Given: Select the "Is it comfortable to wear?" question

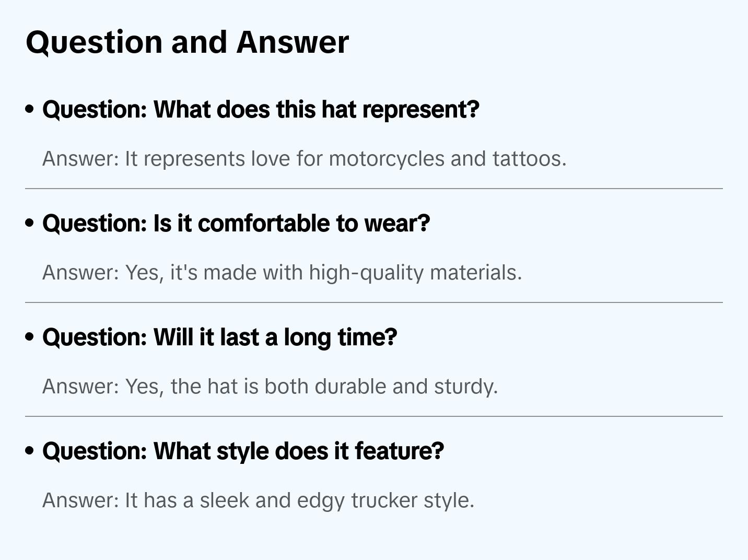Looking at the screenshot, I should point(236,224).
